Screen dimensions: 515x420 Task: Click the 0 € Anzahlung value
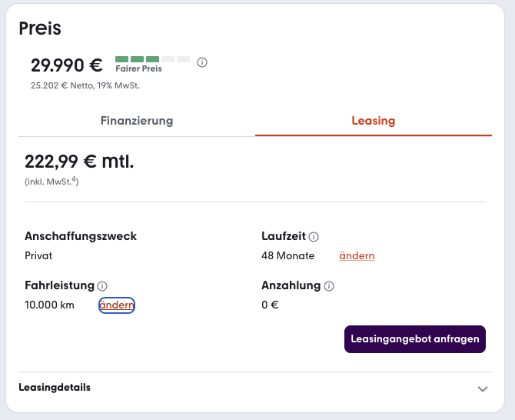pyautogui.click(x=270, y=305)
